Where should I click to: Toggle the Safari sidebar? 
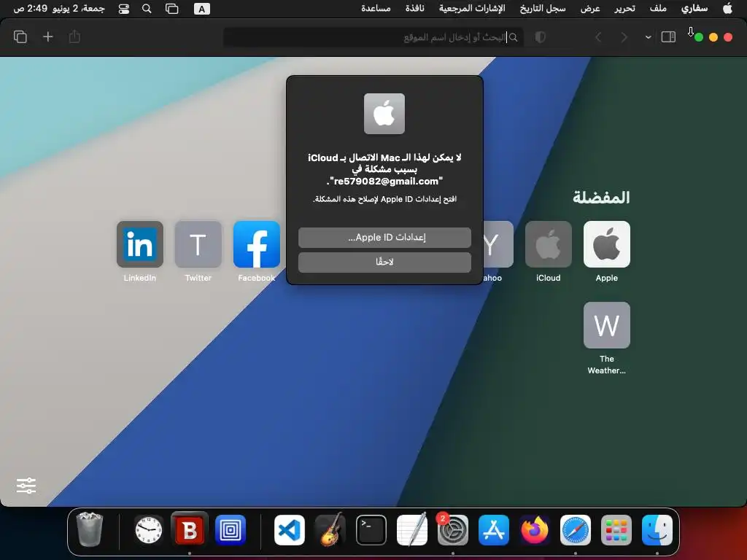coord(668,37)
